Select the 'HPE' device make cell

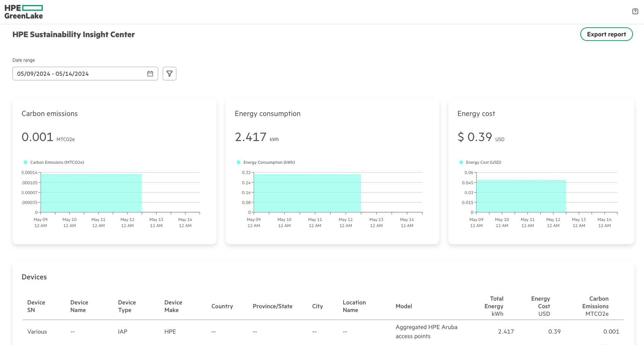(170, 332)
